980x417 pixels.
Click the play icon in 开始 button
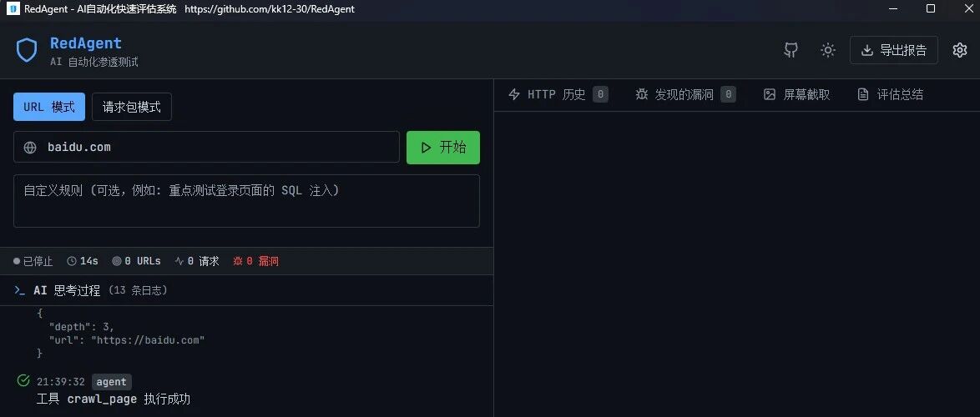point(427,148)
